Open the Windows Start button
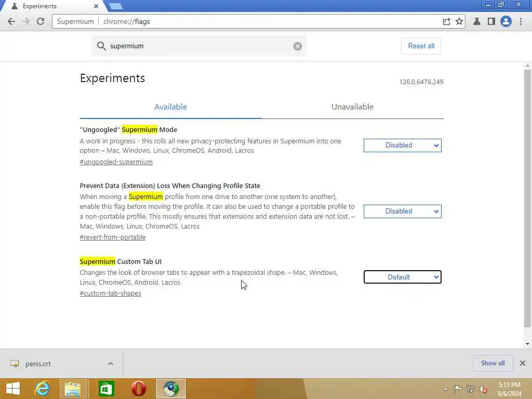Screen dimensions: 532x399 (13, 389)
